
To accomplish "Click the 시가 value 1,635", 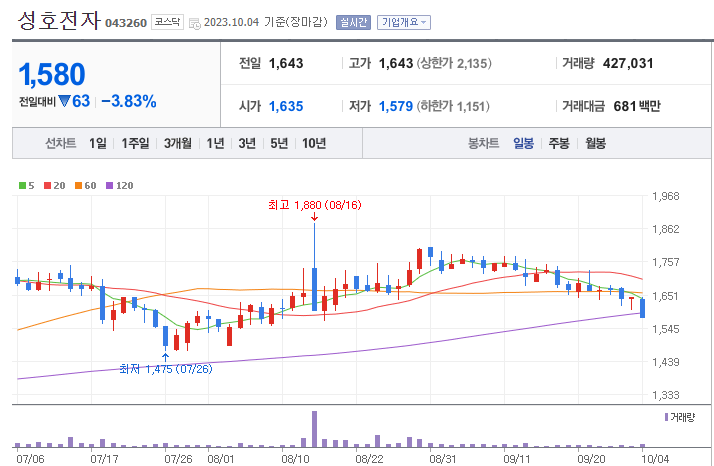I will (x=286, y=106).
